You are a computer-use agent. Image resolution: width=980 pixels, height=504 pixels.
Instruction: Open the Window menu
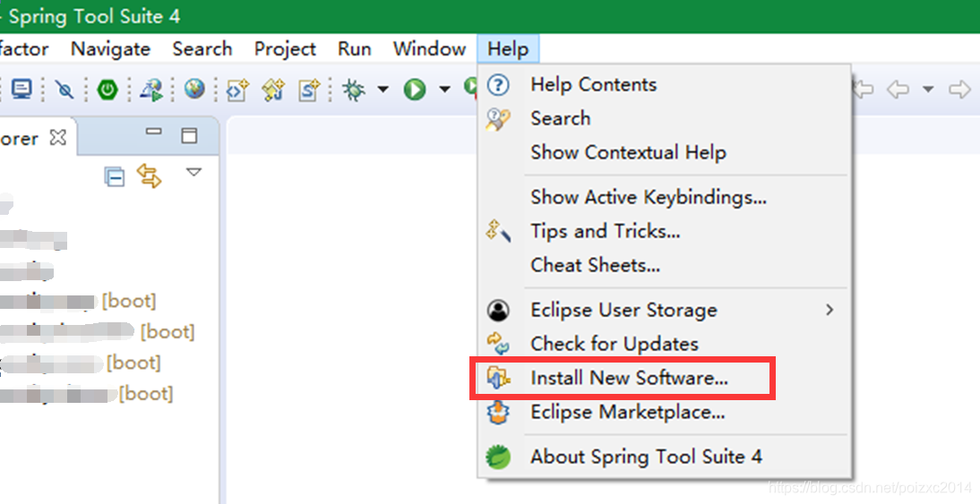click(x=429, y=48)
